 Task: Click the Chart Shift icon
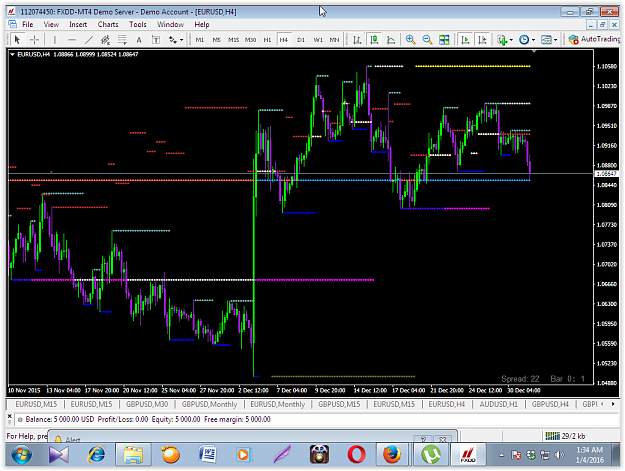click(482, 39)
